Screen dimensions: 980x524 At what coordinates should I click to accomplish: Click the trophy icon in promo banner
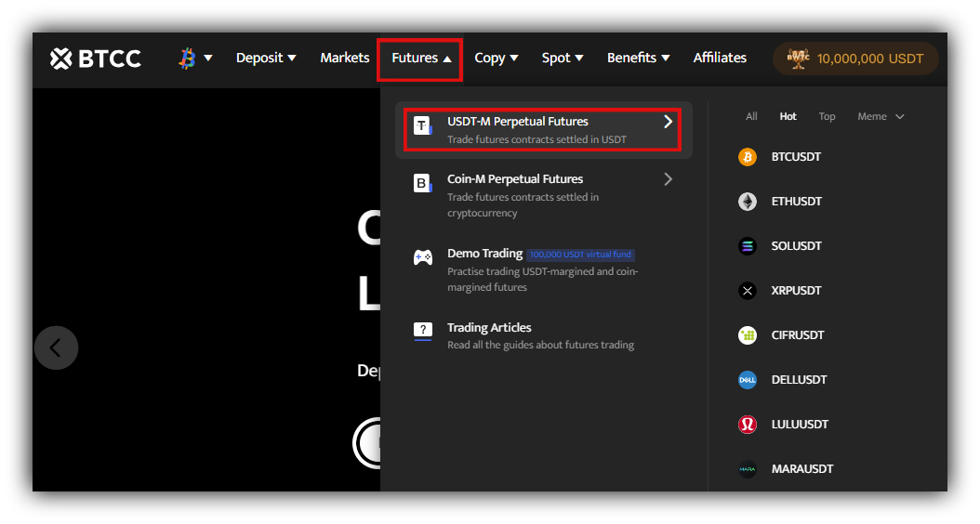(x=798, y=59)
